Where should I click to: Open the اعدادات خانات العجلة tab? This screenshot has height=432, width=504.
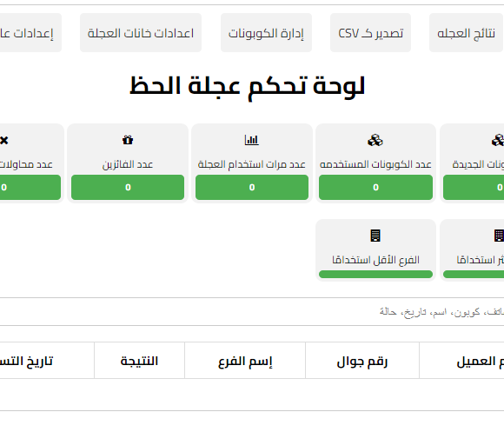click(x=141, y=33)
